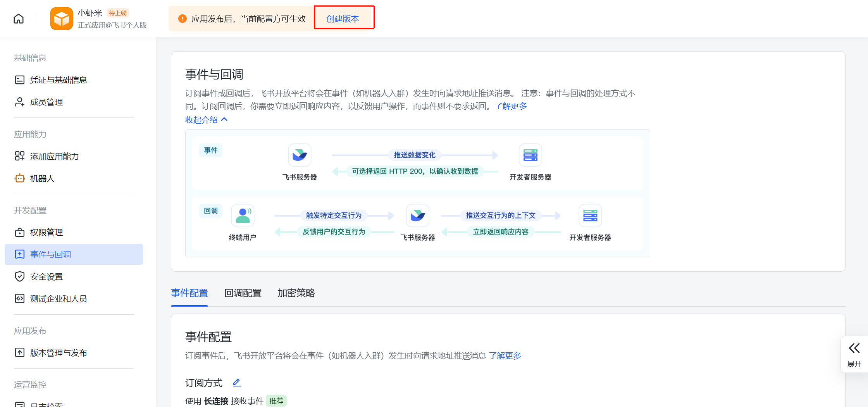868x407 pixels.
Task: Open 了解更多 link in 事件与回调 description
Action: [511, 106]
